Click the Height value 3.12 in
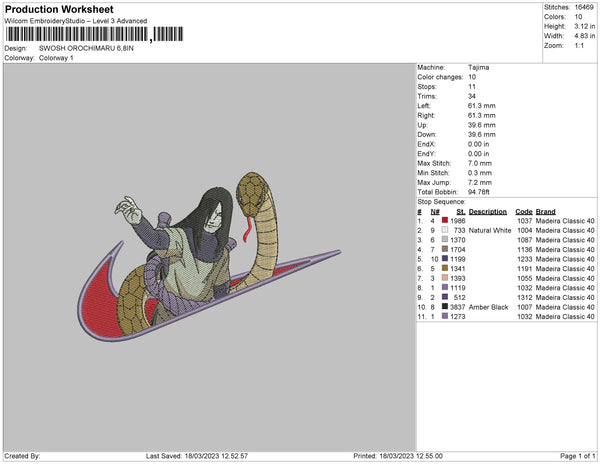The width and height of the screenshot is (600, 464). (x=585, y=26)
